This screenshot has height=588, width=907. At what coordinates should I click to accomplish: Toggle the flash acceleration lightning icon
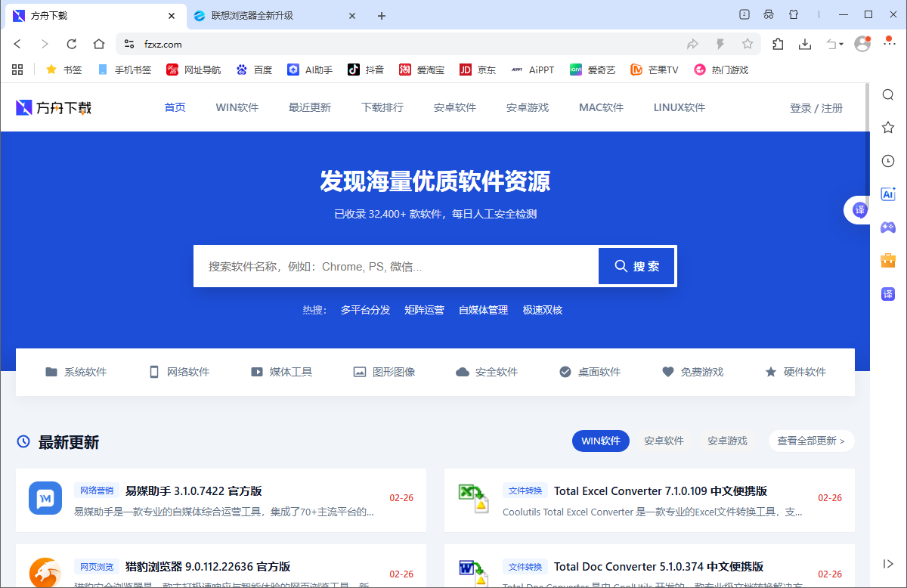click(720, 44)
